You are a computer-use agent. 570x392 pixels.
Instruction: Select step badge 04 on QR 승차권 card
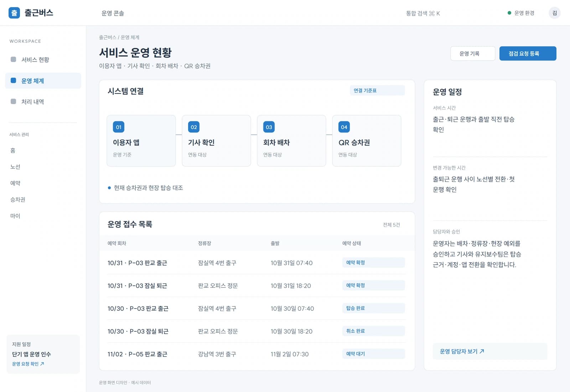pos(344,127)
